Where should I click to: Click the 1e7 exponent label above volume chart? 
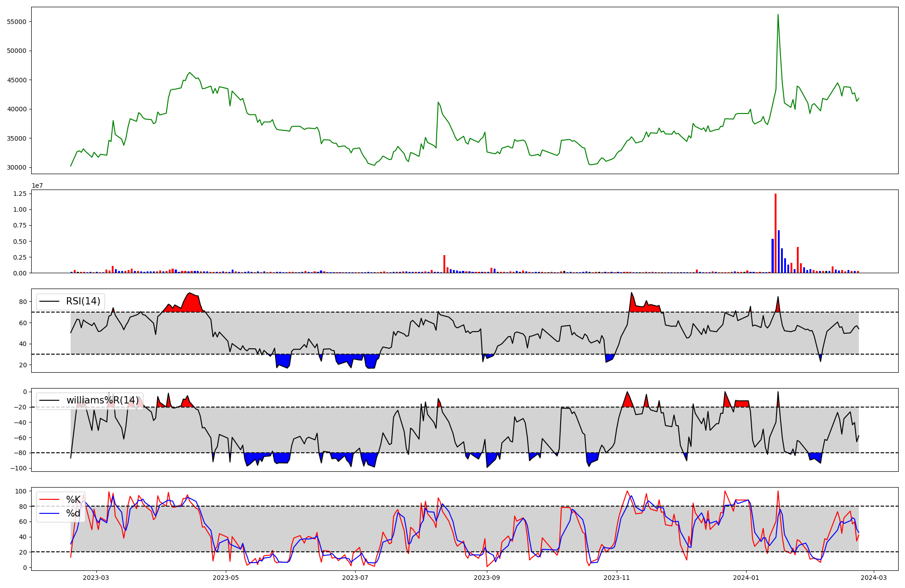coord(37,185)
